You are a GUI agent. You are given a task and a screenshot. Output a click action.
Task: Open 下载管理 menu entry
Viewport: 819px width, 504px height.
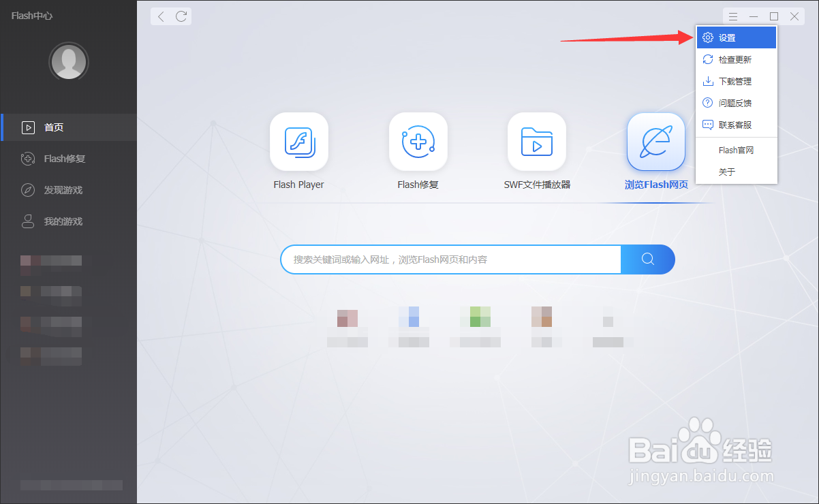pyautogui.click(x=737, y=81)
